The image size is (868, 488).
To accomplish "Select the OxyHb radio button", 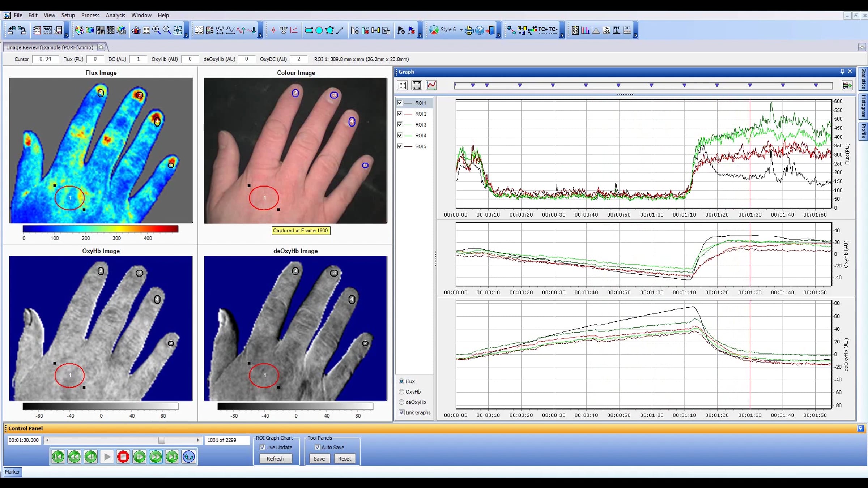I will click(401, 392).
